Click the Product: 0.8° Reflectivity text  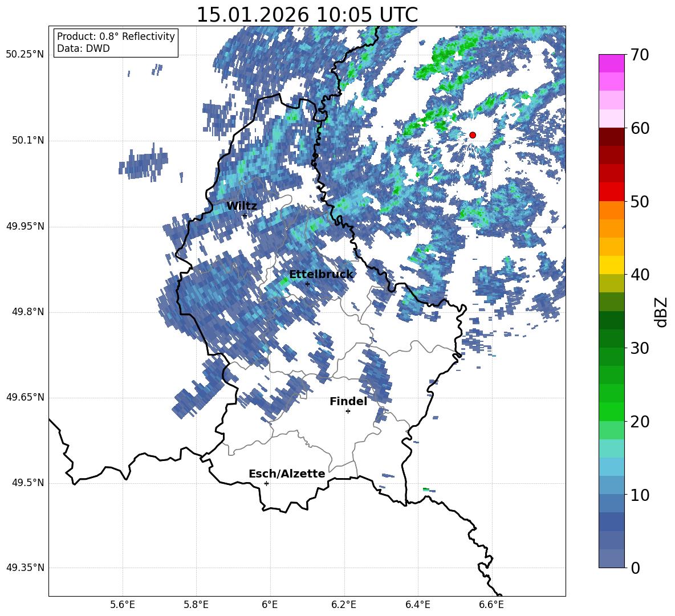pyautogui.click(x=116, y=36)
